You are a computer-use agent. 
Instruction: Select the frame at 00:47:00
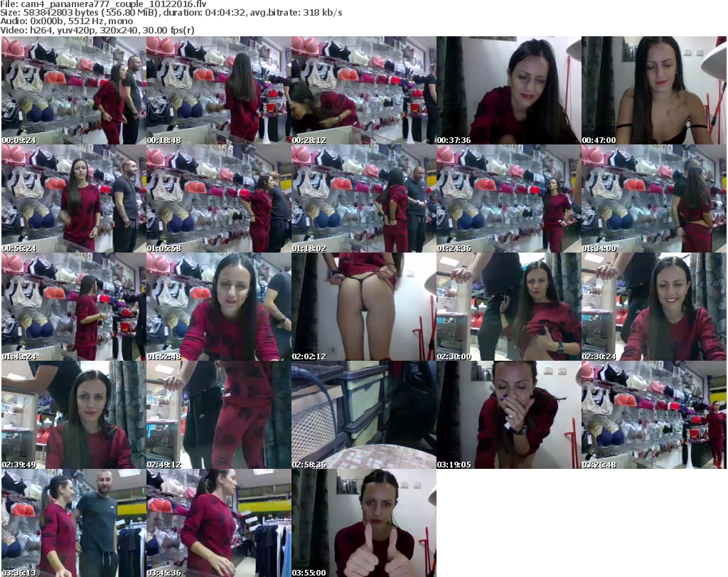click(654, 90)
